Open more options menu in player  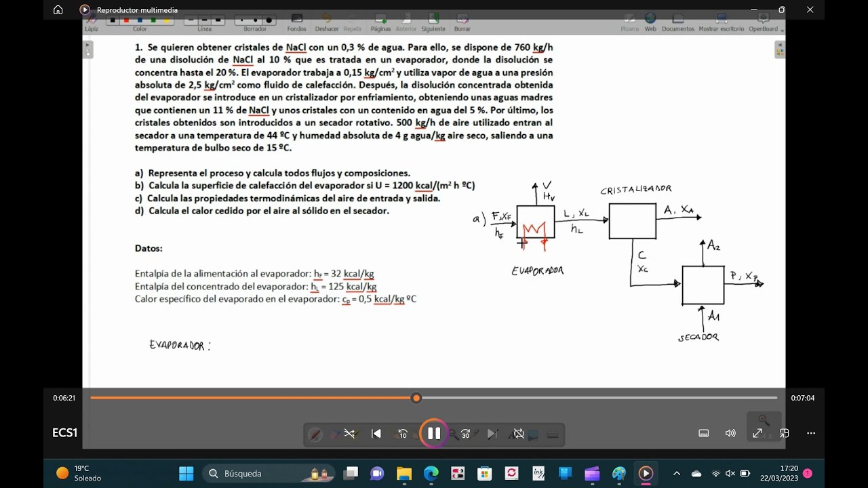811,433
